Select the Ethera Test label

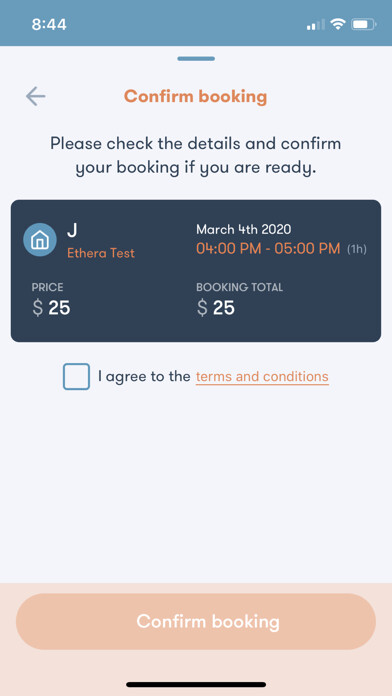101,253
